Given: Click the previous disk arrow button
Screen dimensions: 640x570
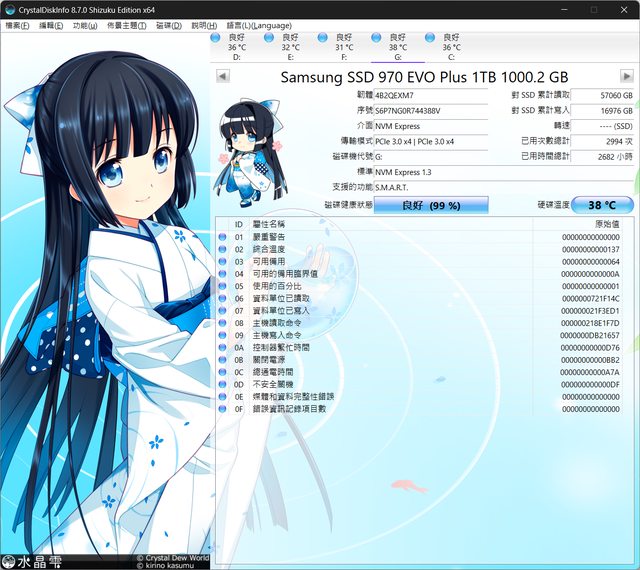Looking at the screenshot, I should pos(223,76).
